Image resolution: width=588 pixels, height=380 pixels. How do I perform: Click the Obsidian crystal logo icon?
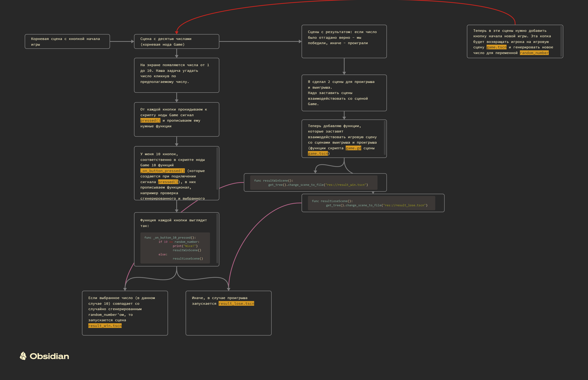click(x=23, y=356)
